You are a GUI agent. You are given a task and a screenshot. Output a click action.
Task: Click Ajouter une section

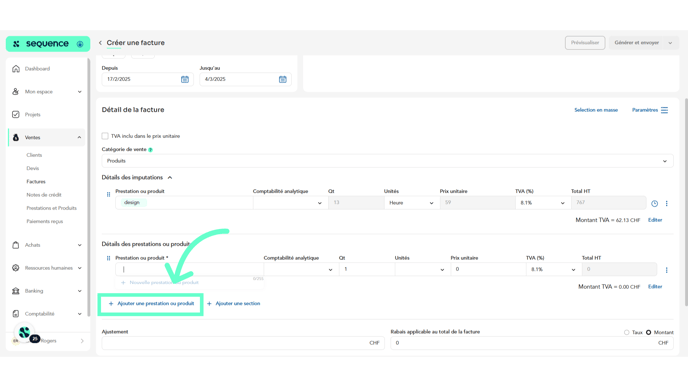click(x=233, y=304)
